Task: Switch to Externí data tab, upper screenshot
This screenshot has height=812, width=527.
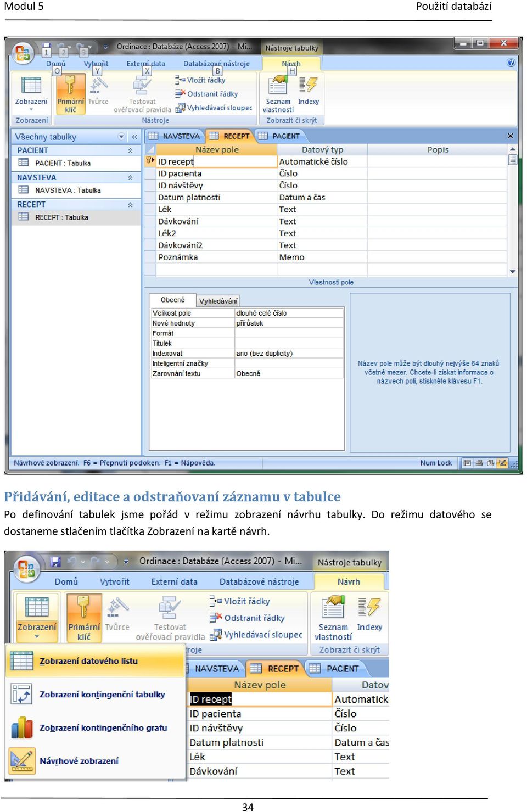Action: pos(146,64)
